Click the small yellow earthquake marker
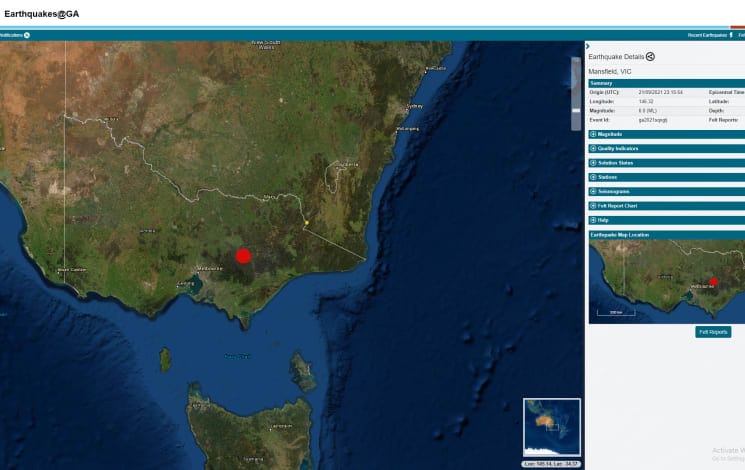This screenshot has height=470, width=745. [x=307, y=222]
